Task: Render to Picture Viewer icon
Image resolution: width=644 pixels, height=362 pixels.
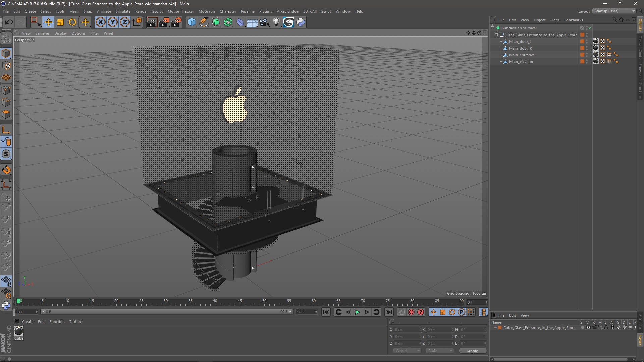Action: click(164, 22)
